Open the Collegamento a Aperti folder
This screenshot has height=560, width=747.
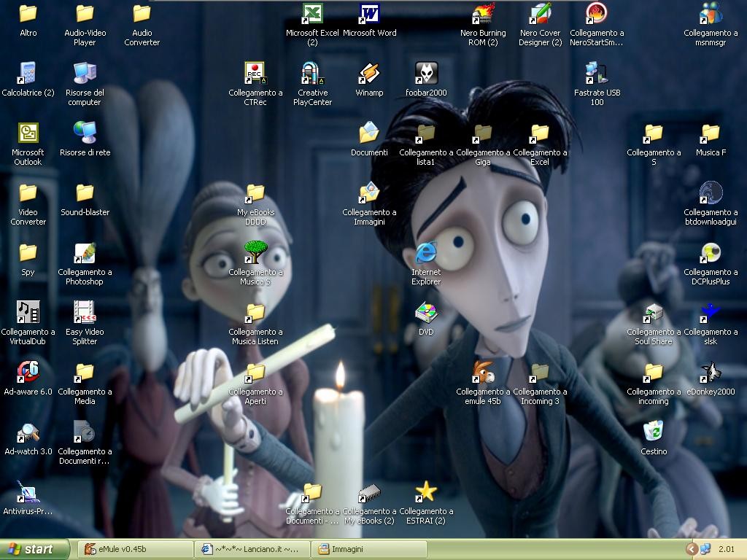click(x=255, y=373)
